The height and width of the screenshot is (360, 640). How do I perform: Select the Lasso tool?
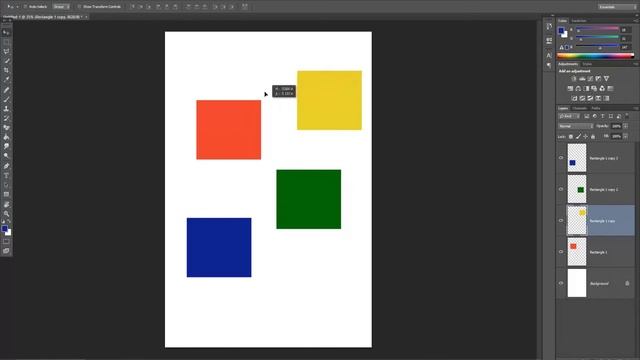click(x=6, y=51)
